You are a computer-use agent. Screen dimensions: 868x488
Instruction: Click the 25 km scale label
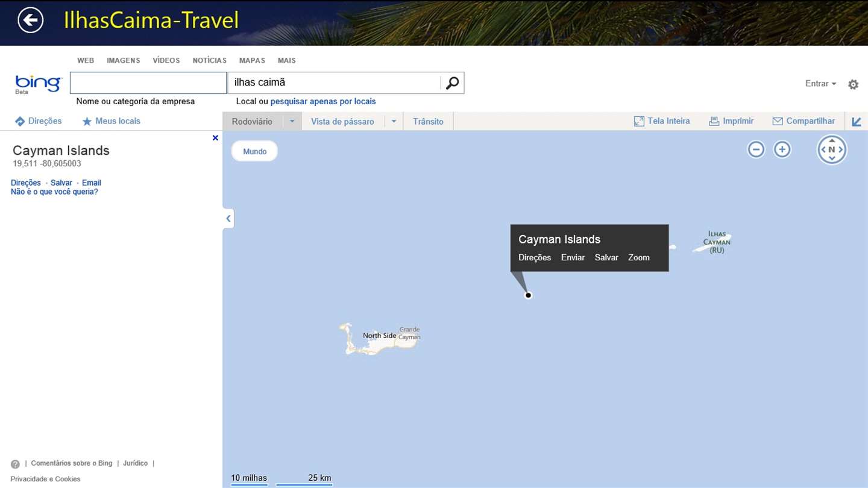tap(319, 478)
